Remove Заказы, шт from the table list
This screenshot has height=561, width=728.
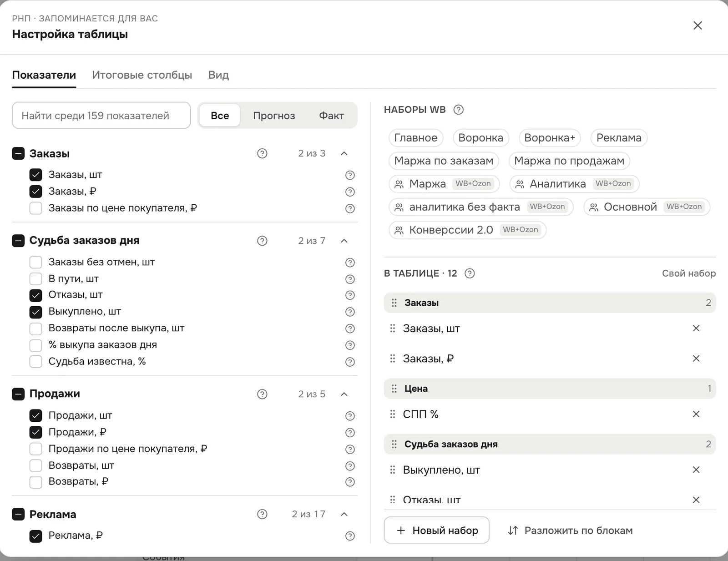click(696, 329)
